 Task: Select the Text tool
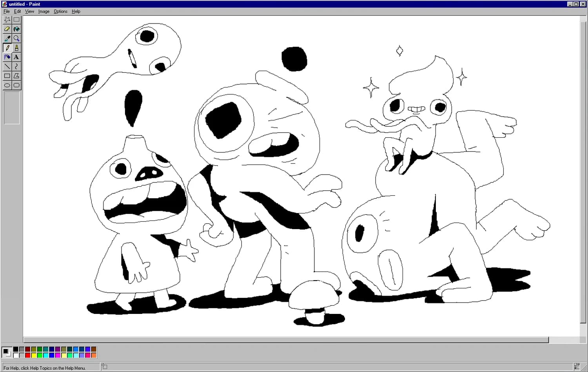[16, 57]
